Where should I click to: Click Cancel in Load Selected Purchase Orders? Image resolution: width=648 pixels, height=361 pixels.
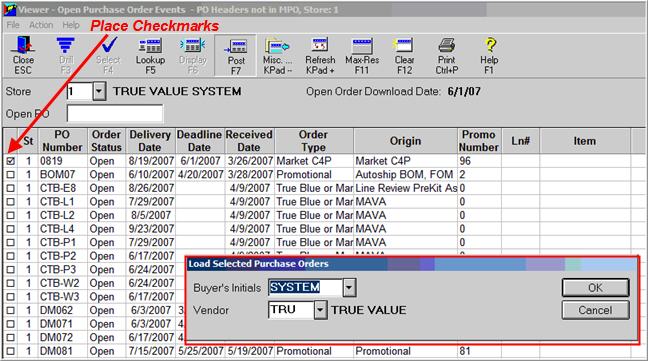[595, 310]
